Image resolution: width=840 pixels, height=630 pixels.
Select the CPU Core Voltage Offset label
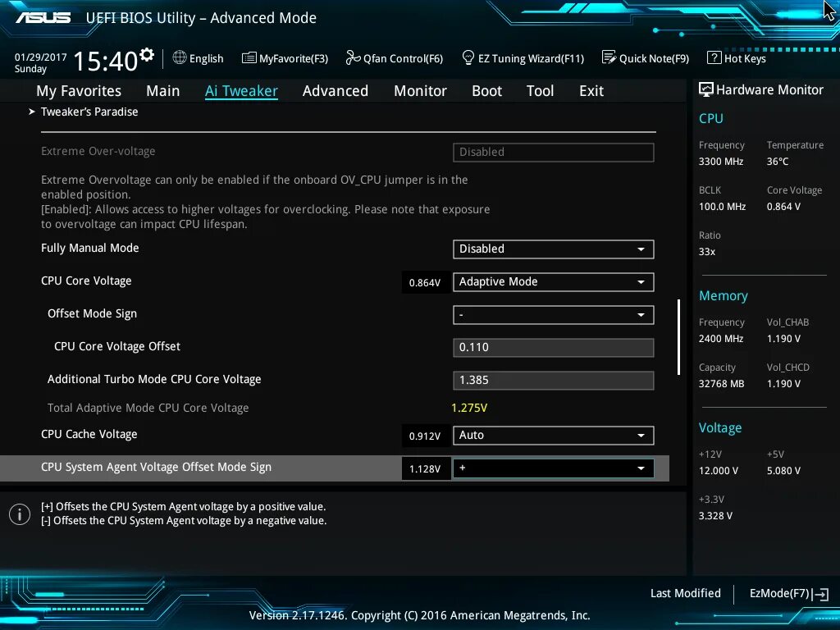pyautogui.click(x=117, y=347)
